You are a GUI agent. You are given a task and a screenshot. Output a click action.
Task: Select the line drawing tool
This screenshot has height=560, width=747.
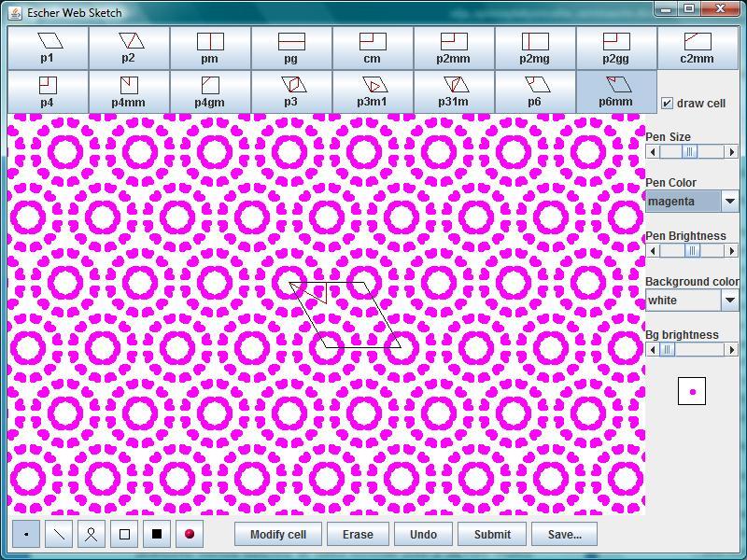pyautogui.click(x=59, y=534)
